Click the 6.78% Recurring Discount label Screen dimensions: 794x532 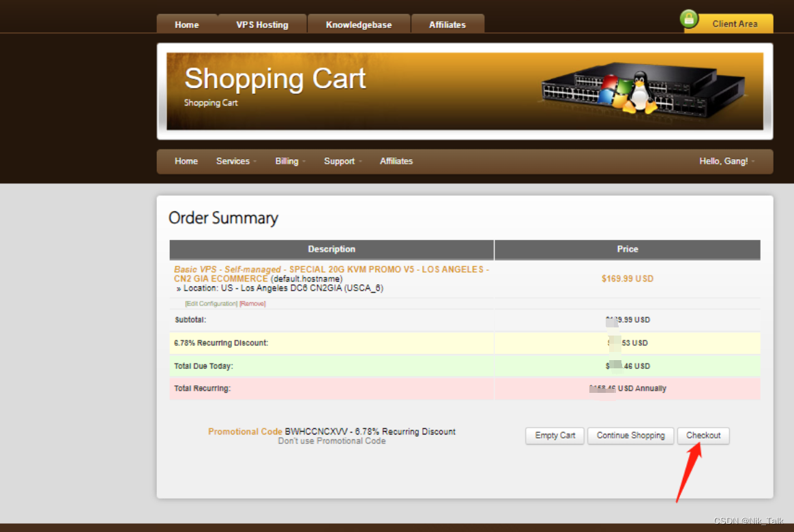221,342
